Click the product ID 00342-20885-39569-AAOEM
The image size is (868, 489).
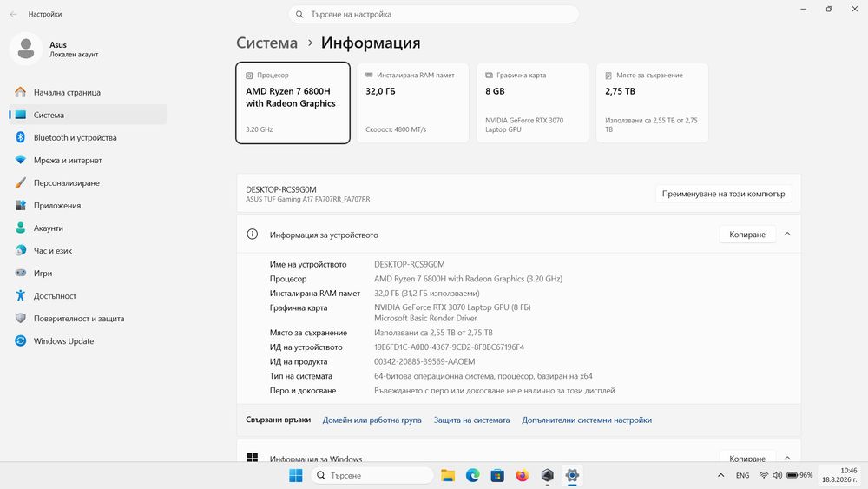coord(424,361)
